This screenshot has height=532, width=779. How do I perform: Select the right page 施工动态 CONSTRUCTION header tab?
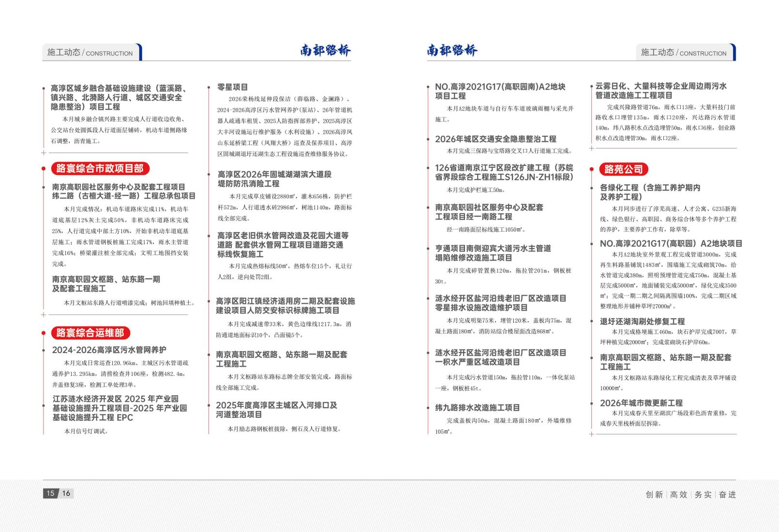[x=686, y=52]
